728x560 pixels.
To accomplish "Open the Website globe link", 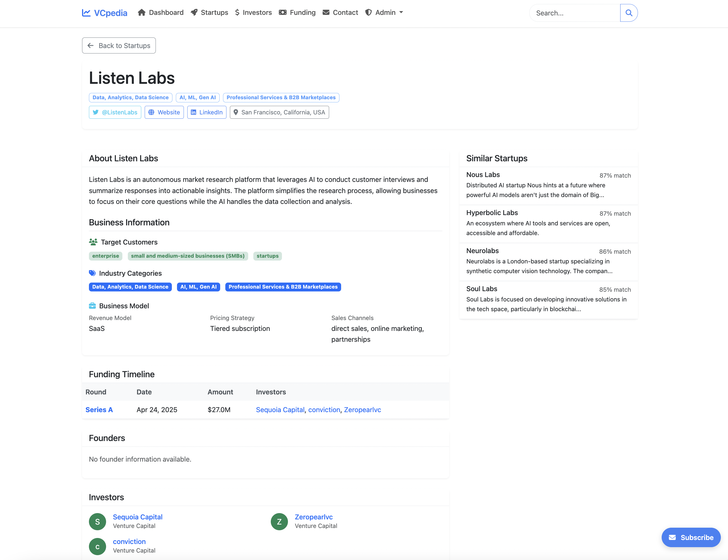I will click(x=164, y=112).
